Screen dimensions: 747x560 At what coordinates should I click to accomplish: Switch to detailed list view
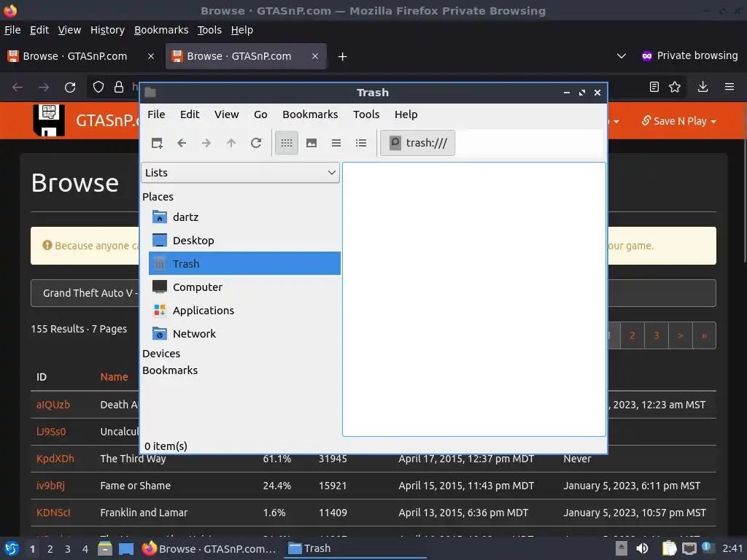pyautogui.click(x=361, y=143)
